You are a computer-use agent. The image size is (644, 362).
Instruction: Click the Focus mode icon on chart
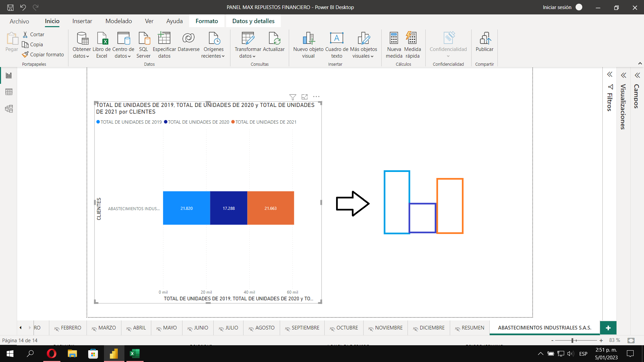point(305,97)
